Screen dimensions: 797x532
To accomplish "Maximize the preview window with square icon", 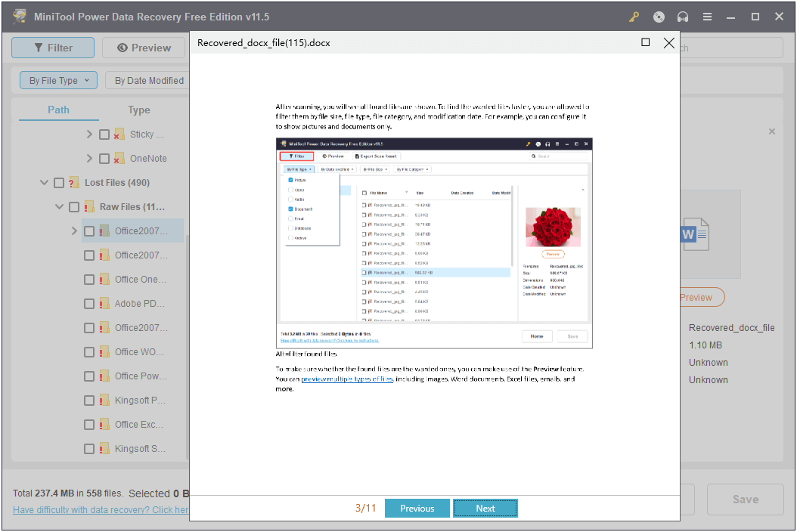I will (645, 43).
